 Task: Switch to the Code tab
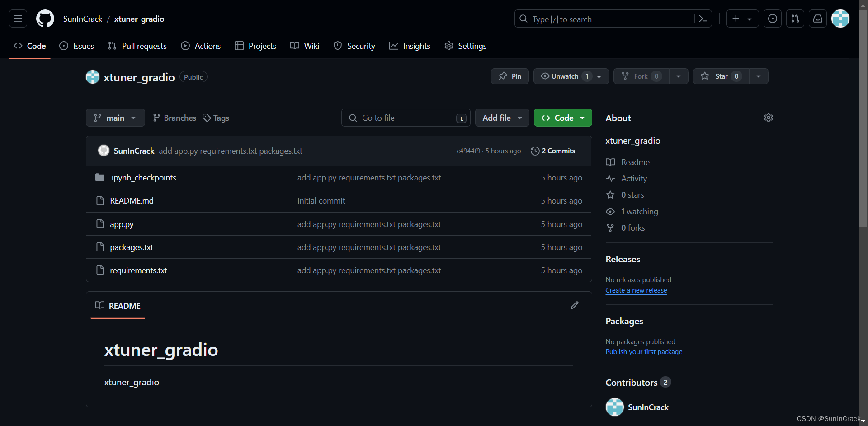(x=30, y=46)
